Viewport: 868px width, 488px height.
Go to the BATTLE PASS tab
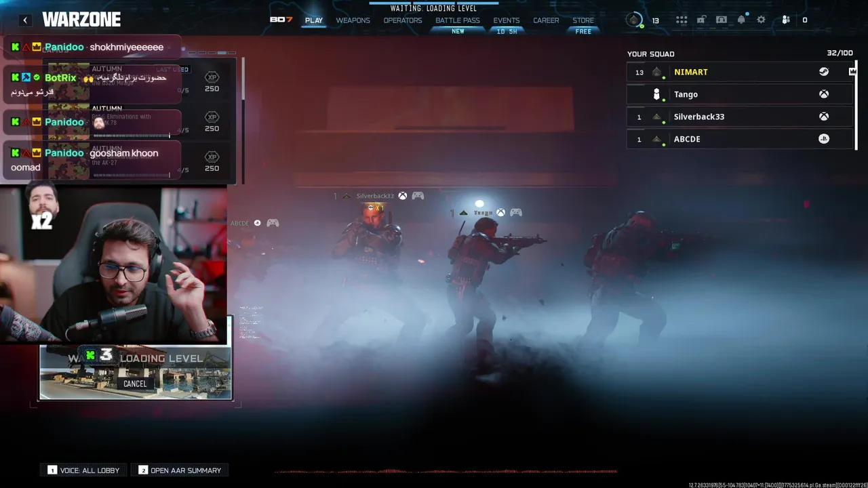(x=458, y=20)
